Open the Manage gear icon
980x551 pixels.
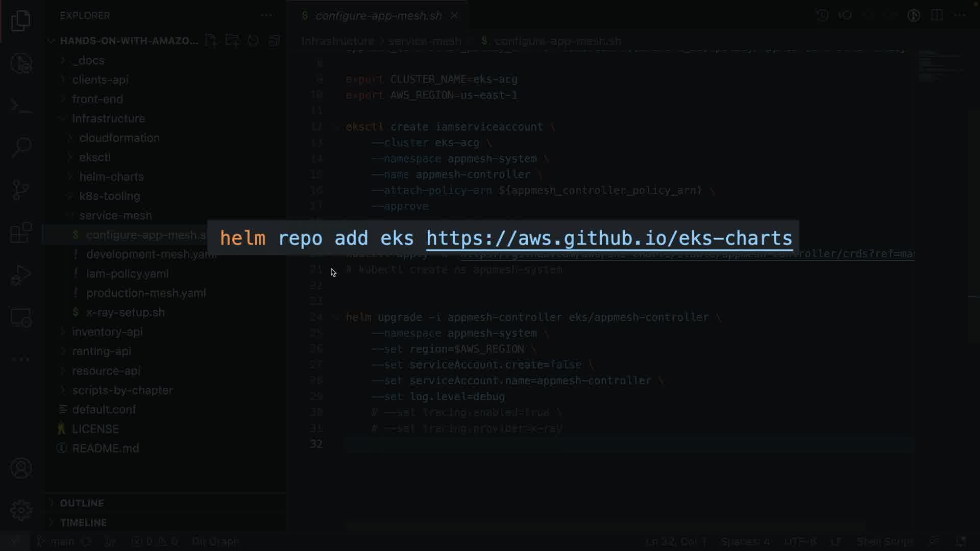[x=21, y=510]
